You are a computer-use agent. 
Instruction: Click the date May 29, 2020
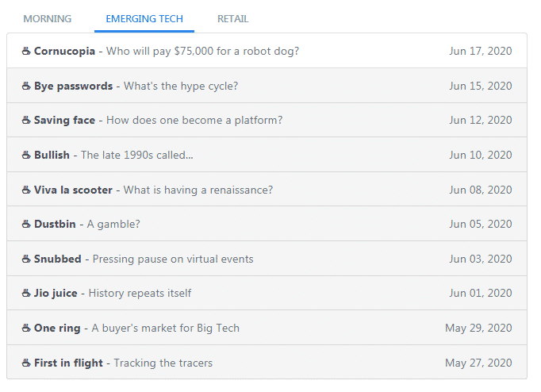point(478,328)
